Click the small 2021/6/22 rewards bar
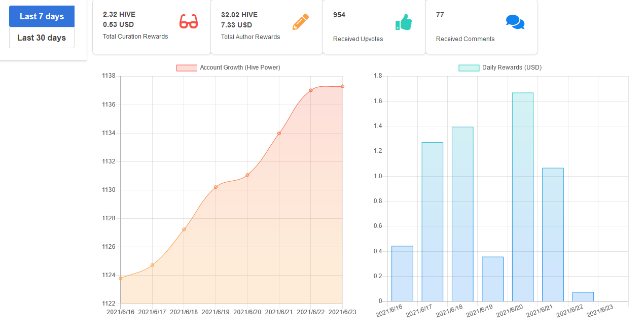This screenshot has width=644, height=335. (583, 296)
